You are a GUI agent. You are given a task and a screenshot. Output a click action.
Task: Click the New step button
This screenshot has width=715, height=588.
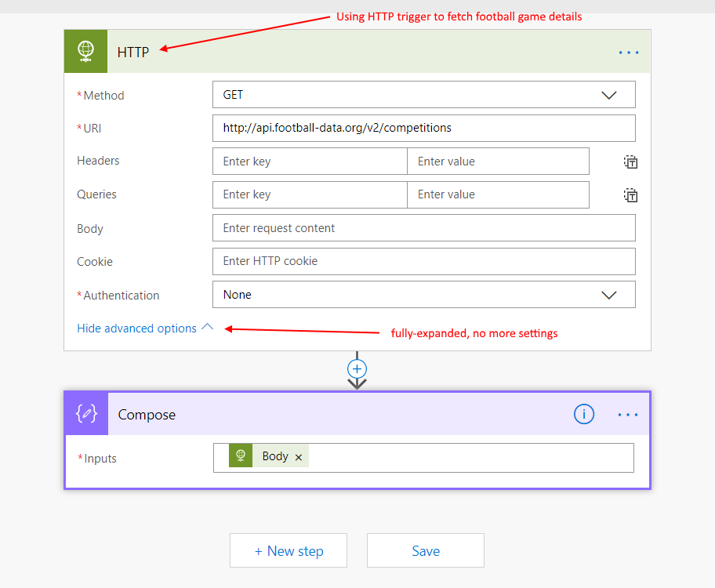pyautogui.click(x=289, y=551)
